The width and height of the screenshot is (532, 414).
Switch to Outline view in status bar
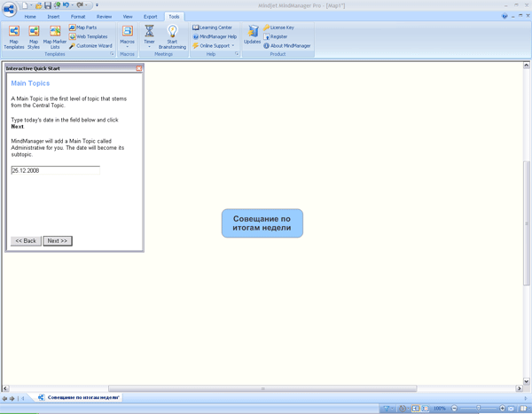click(x=426, y=408)
